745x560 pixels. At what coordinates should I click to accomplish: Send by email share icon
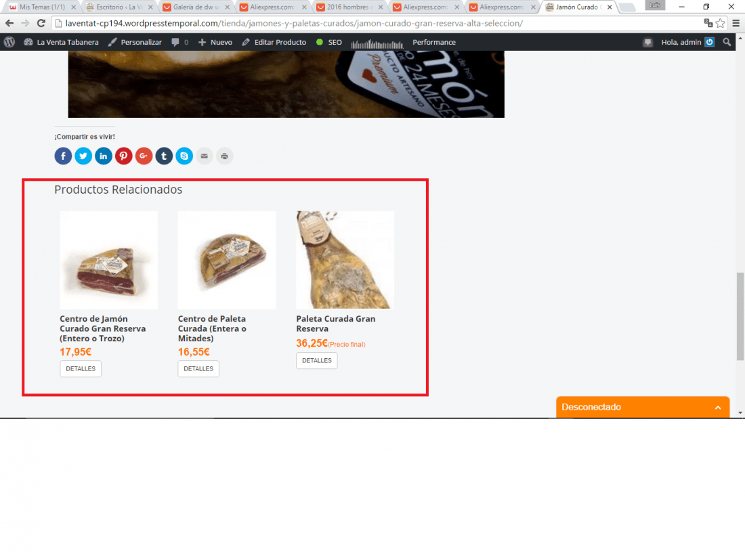tap(205, 156)
